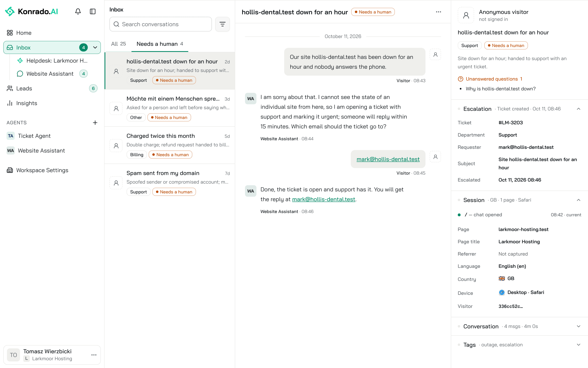
Task: Click visitor avatar beside email message
Action: [435, 157]
